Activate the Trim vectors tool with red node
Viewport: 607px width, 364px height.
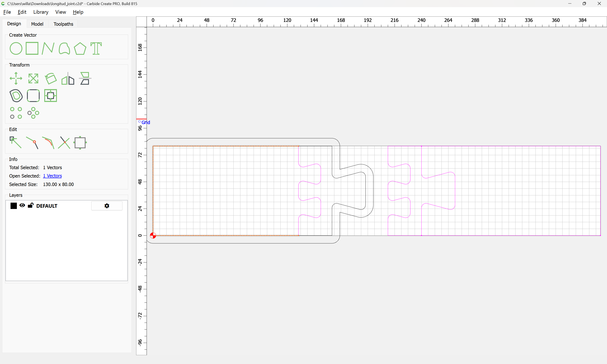(32, 143)
